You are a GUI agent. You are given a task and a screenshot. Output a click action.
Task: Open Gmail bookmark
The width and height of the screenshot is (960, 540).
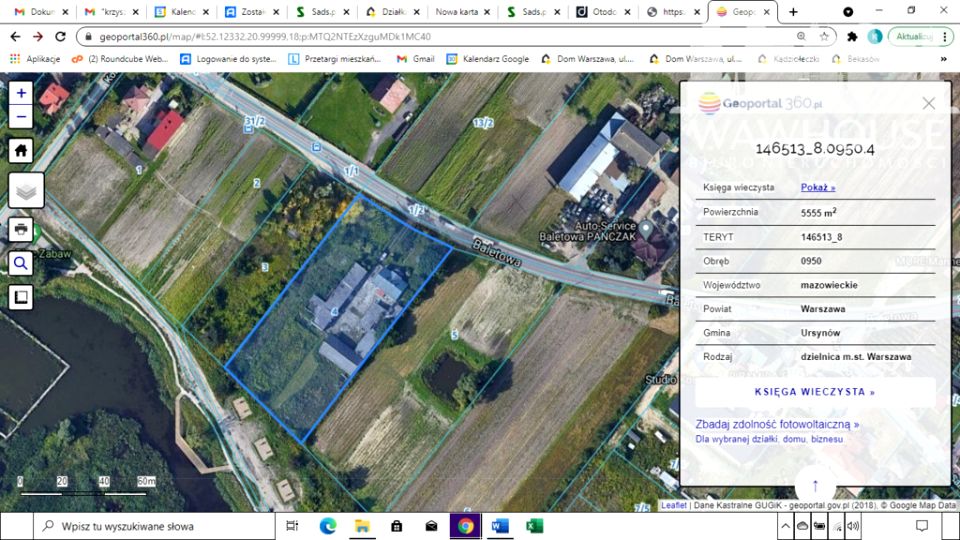(416, 59)
